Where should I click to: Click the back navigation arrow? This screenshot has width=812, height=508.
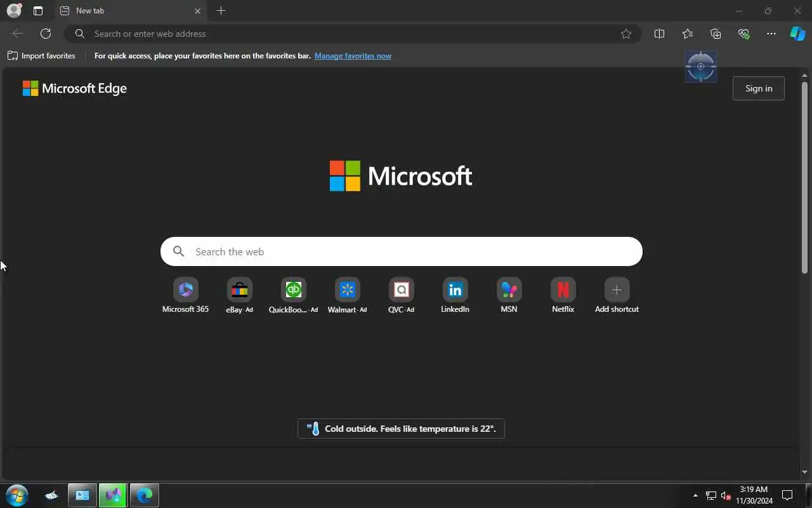point(18,34)
